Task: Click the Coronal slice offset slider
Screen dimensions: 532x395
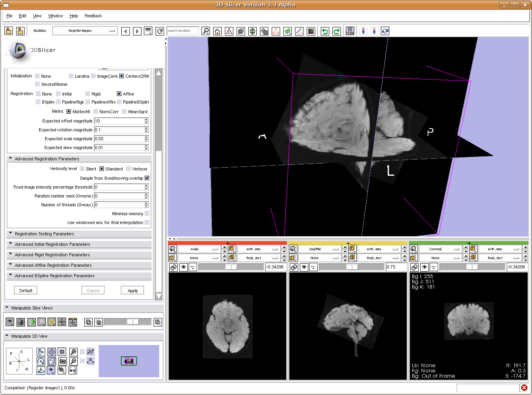Action: (x=472, y=267)
